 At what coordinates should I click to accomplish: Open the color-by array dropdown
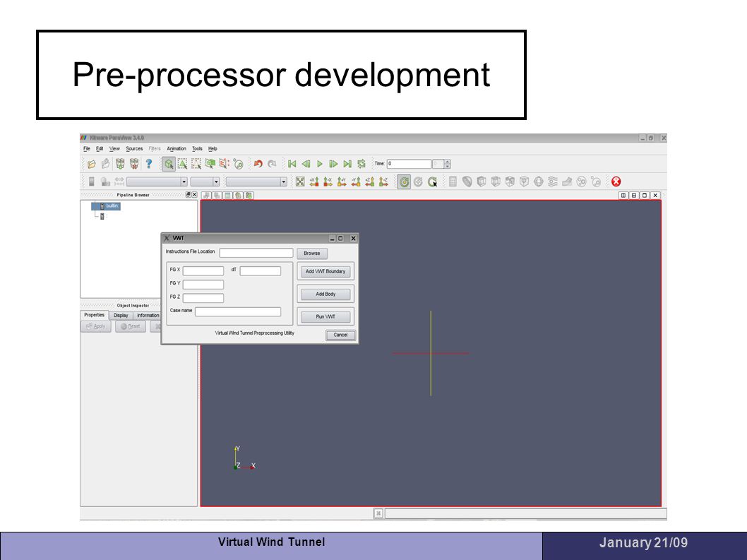click(x=157, y=181)
